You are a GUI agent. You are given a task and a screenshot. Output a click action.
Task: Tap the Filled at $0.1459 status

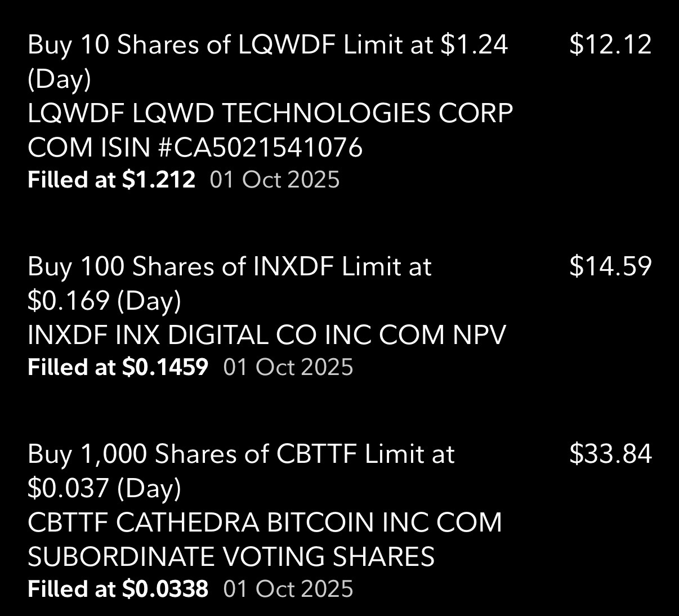(x=118, y=367)
